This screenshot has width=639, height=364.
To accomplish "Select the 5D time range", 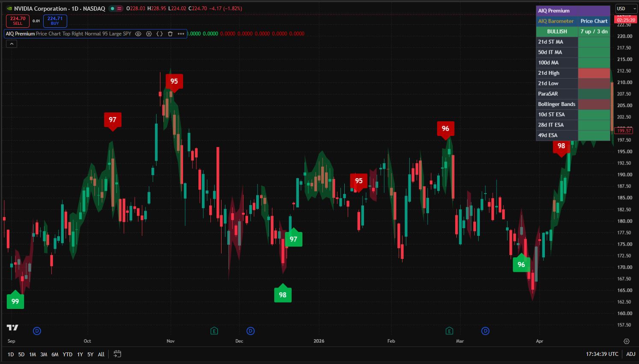I will coord(21,354).
